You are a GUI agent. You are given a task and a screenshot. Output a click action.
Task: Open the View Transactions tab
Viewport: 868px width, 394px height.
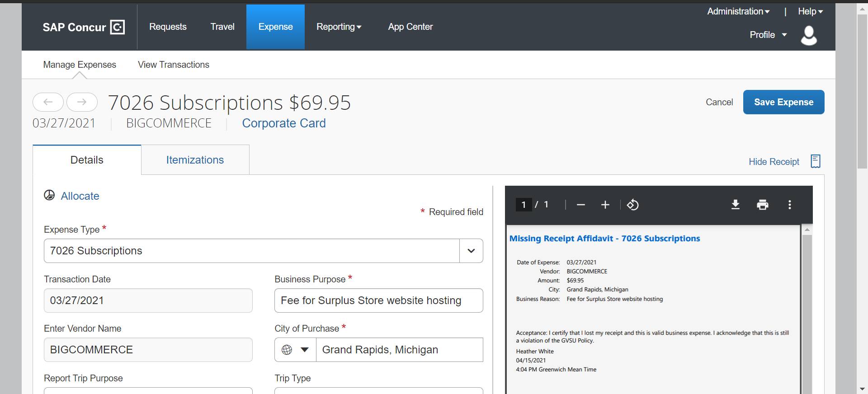click(173, 65)
